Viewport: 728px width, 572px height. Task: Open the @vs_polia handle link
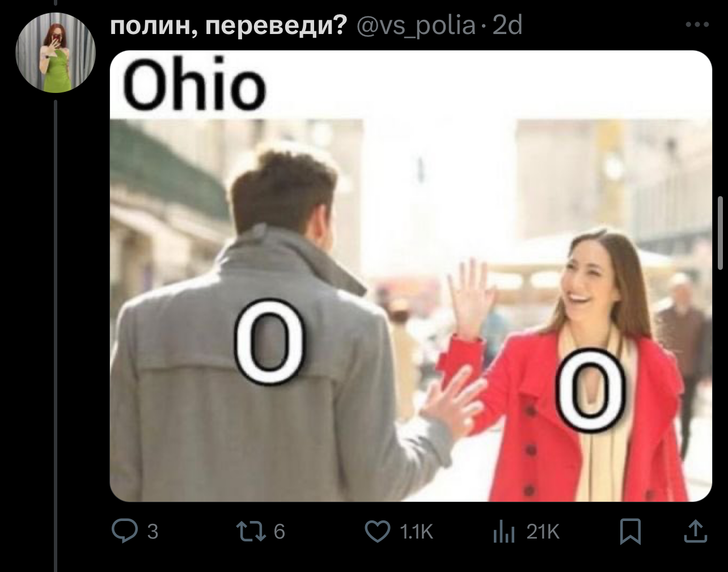(416, 26)
